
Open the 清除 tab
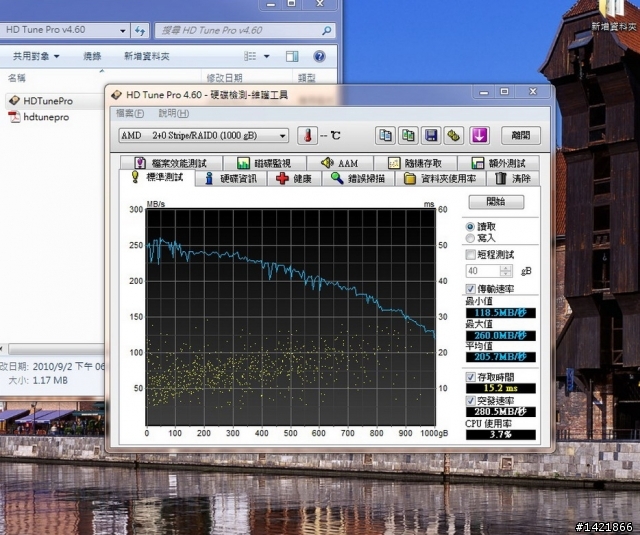point(513,178)
